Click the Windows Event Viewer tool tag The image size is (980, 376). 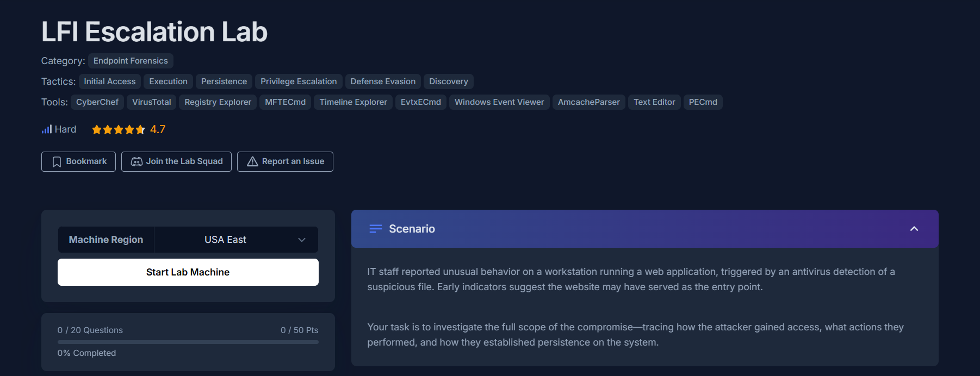[x=499, y=102]
